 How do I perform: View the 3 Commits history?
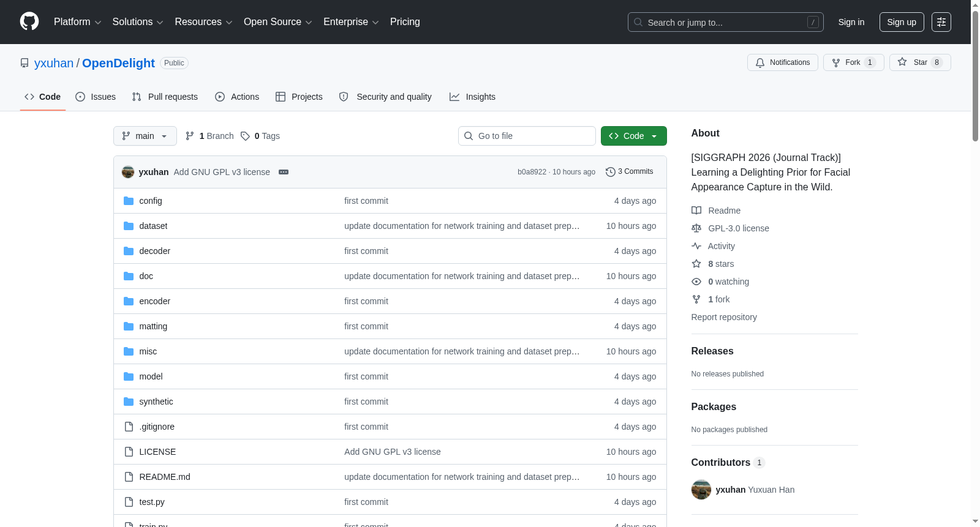tap(629, 172)
